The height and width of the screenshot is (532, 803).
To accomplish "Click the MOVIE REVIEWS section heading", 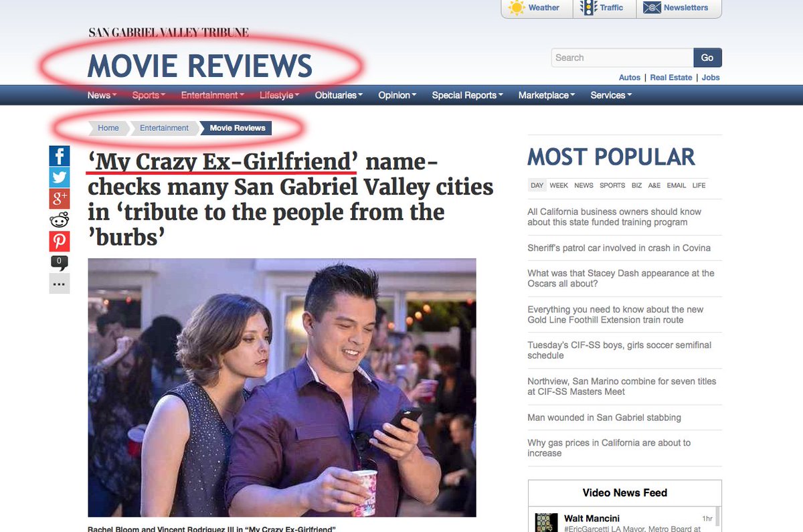I will click(x=200, y=66).
